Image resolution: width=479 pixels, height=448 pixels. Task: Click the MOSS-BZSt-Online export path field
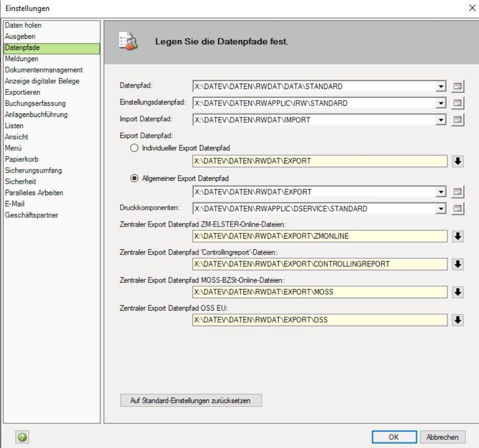[320, 292]
